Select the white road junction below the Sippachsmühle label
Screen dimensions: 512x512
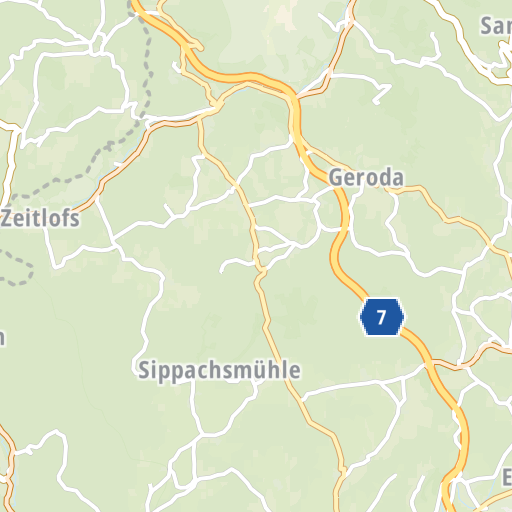point(200,434)
